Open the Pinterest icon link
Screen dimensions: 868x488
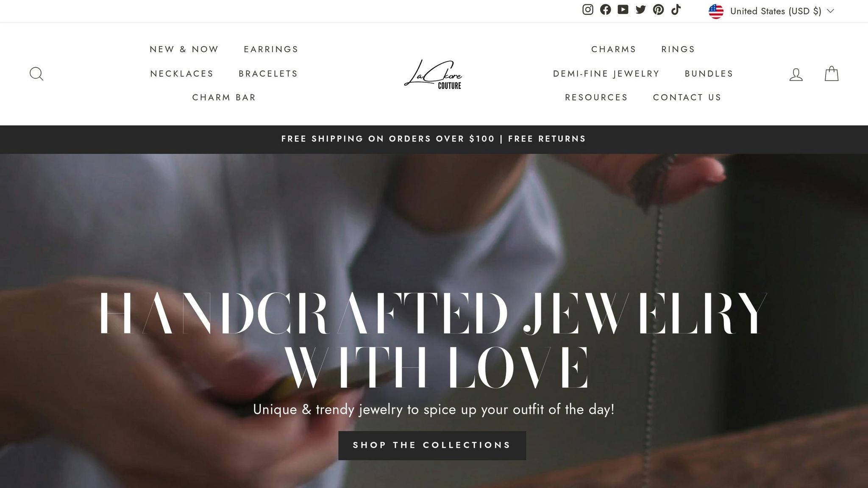[x=658, y=10]
